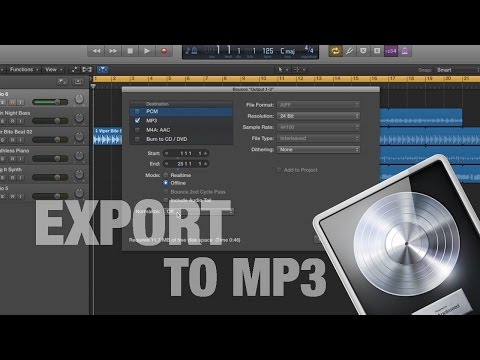Open the Dithering None dropdown

318,149
